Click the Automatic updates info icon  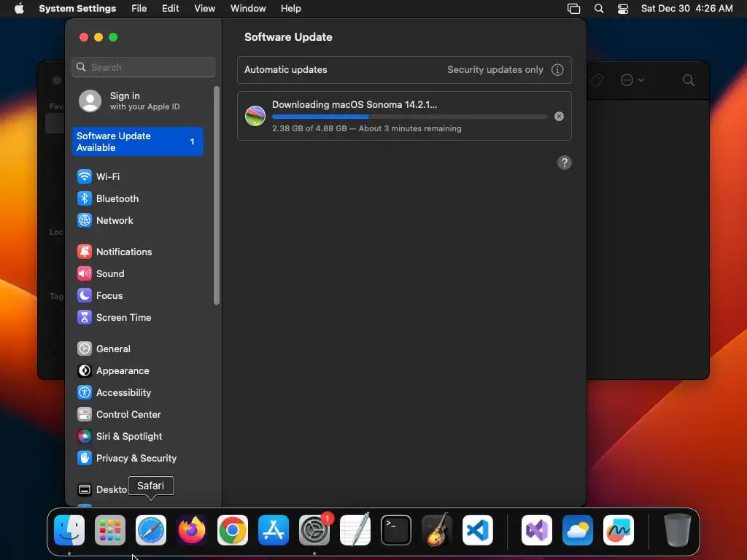click(x=557, y=70)
